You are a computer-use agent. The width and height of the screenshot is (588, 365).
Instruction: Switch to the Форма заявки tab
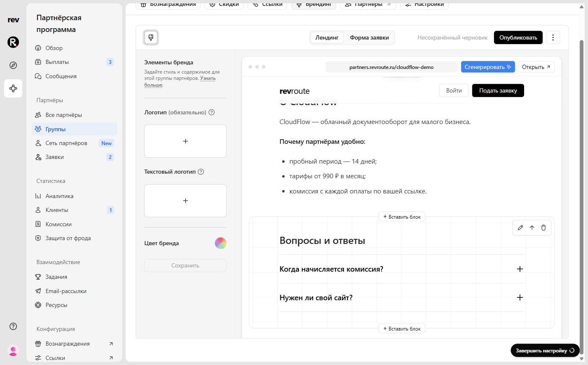click(x=369, y=37)
